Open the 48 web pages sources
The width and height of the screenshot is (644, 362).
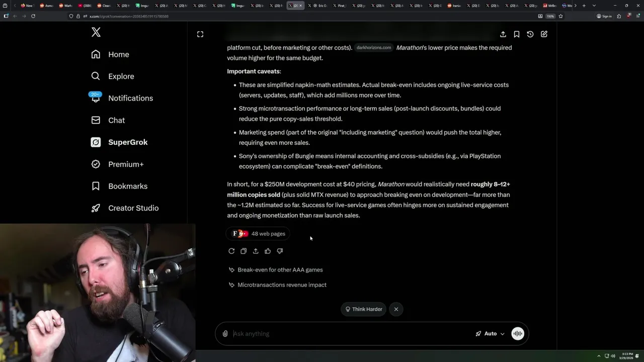click(258, 234)
